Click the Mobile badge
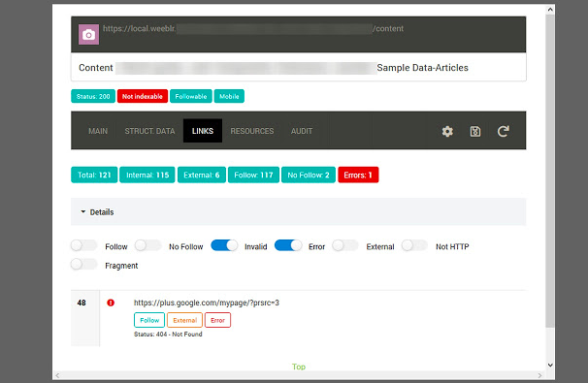 (229, 96)
